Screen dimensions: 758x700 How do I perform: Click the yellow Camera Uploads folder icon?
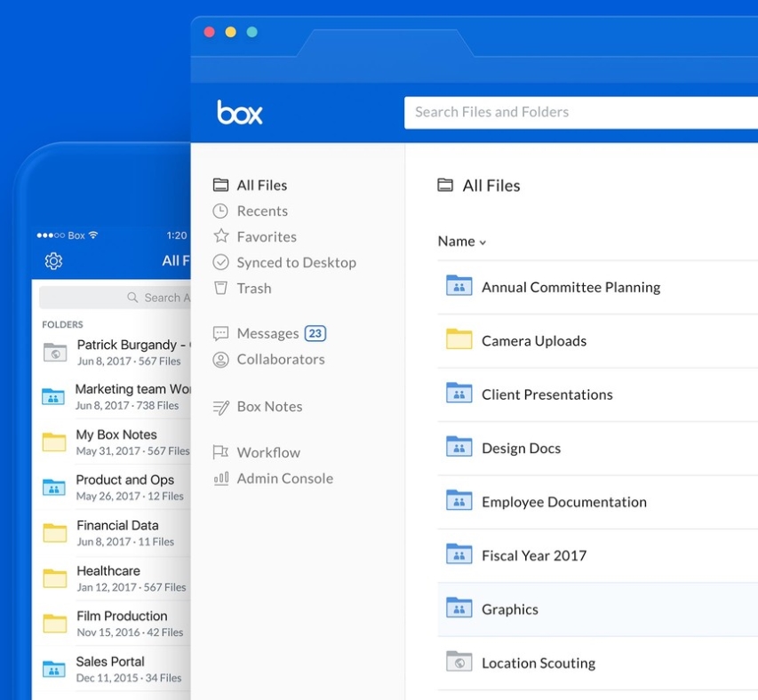pyautogui.click(x=459, y=338)
